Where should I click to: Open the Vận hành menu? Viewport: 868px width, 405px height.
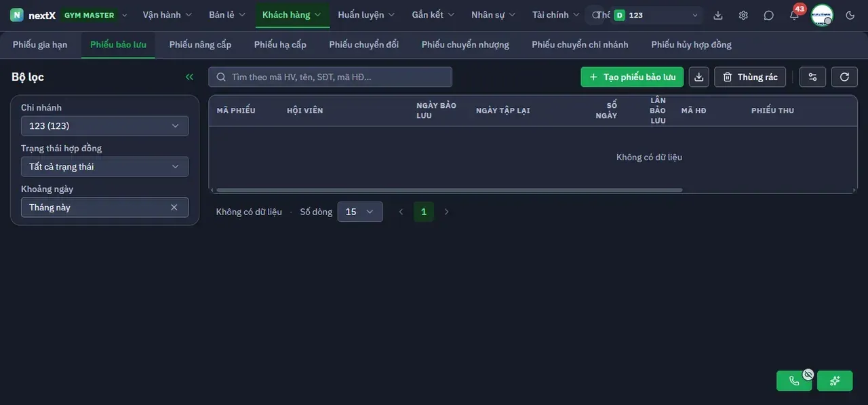point(167,15)
